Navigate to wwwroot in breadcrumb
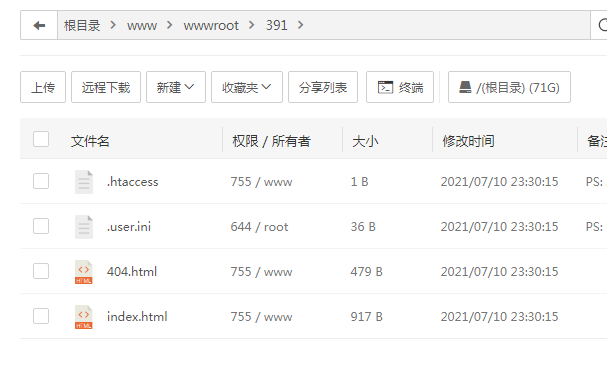The image size is (607, 377). click(x=211, y=26)
